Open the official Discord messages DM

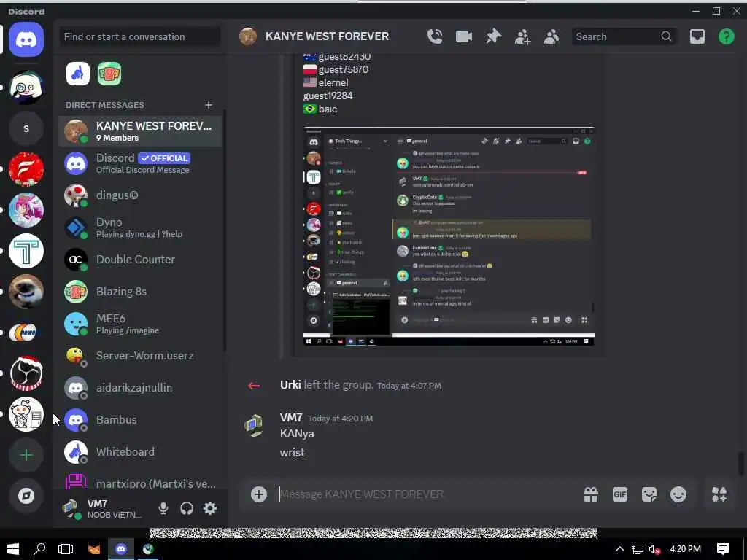point(141,163)
